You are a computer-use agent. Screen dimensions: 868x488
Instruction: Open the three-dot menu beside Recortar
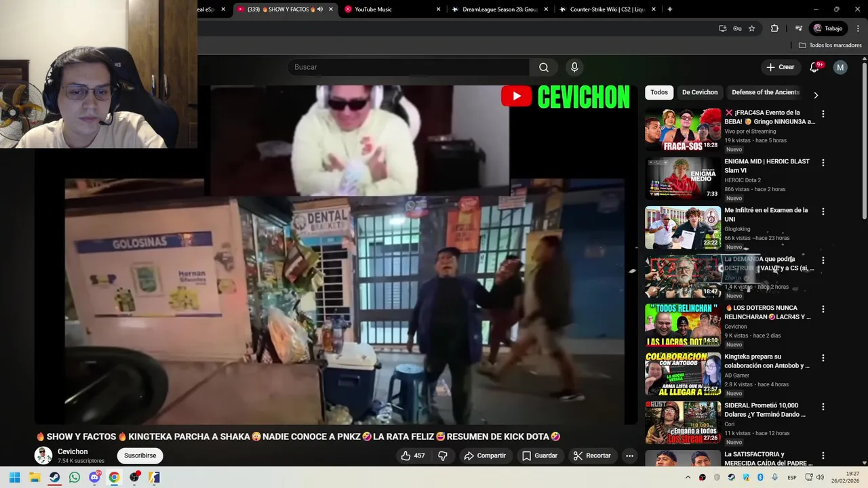click(629, 455)
